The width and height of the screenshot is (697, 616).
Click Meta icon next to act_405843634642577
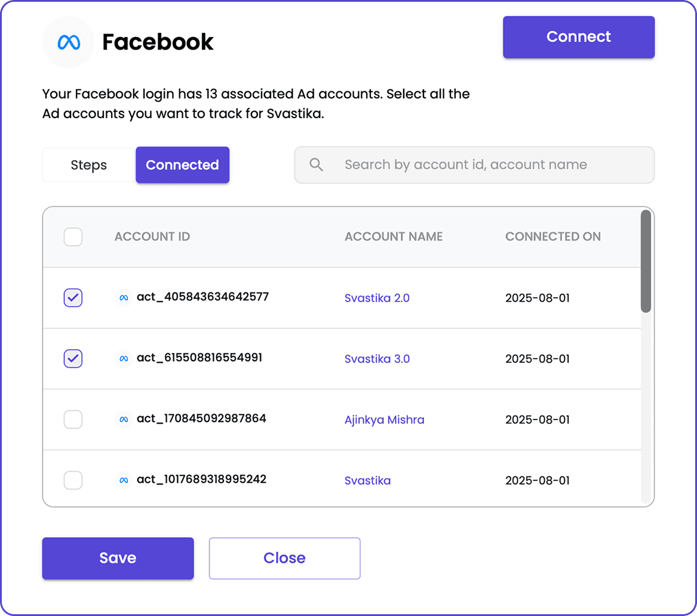[124, 298]
